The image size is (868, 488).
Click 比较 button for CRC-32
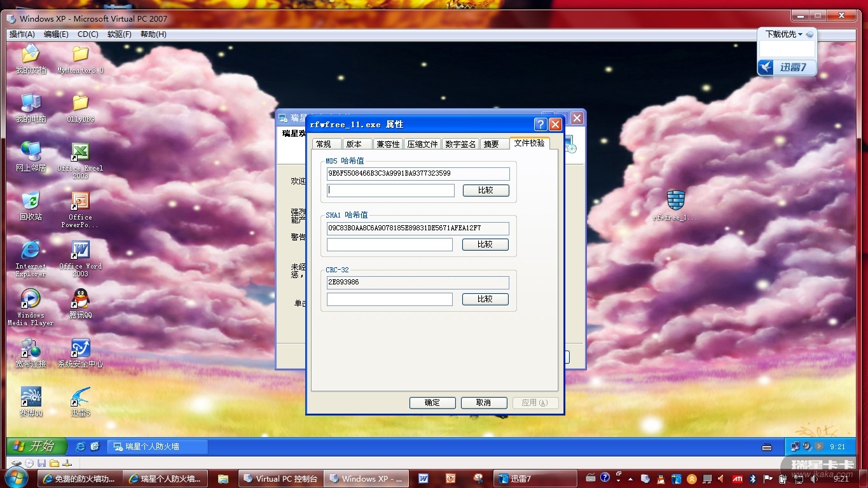(x=485, y=299)
